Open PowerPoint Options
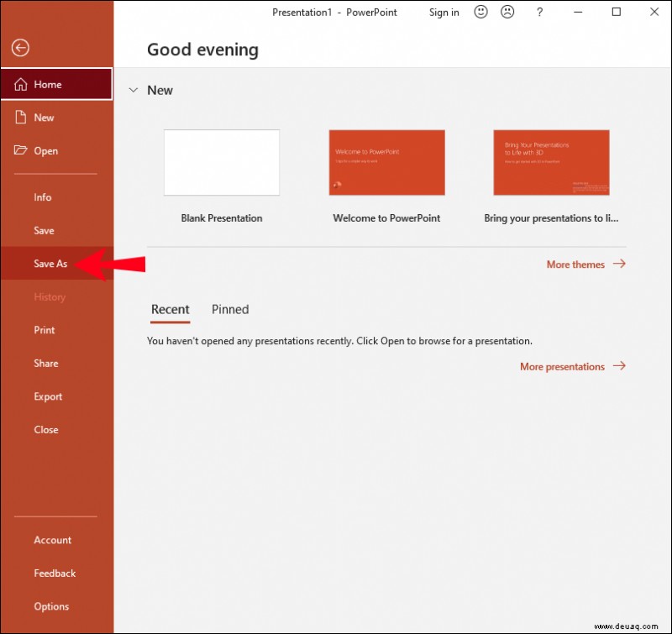This screenshot has height=634, width=672. tap(57, 606)
